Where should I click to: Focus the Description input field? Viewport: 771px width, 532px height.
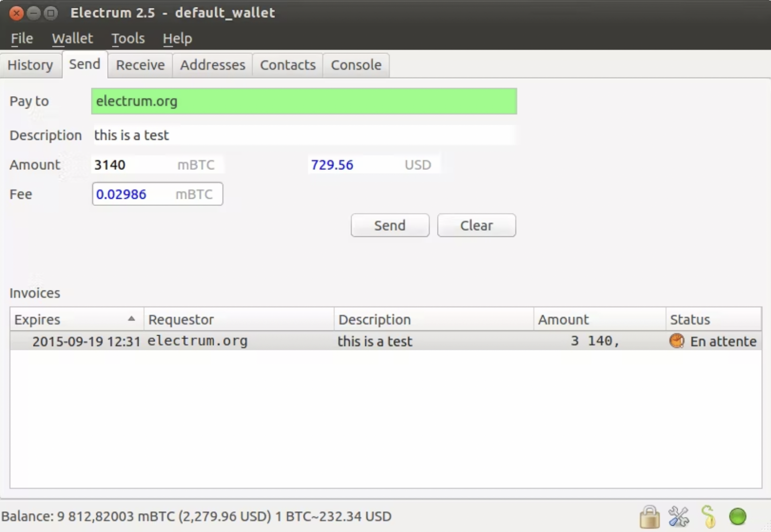coord(304,135)
